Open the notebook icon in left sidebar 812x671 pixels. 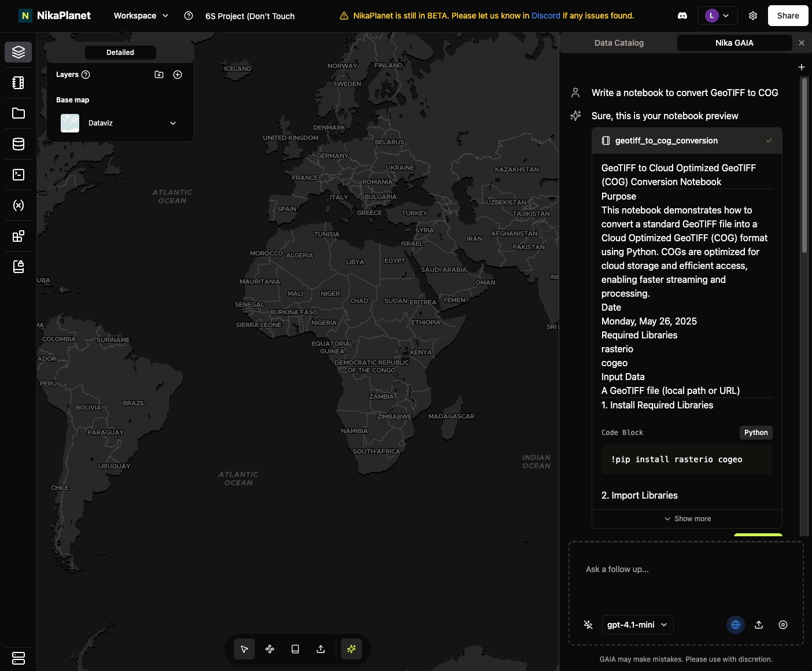click(18, 83)
